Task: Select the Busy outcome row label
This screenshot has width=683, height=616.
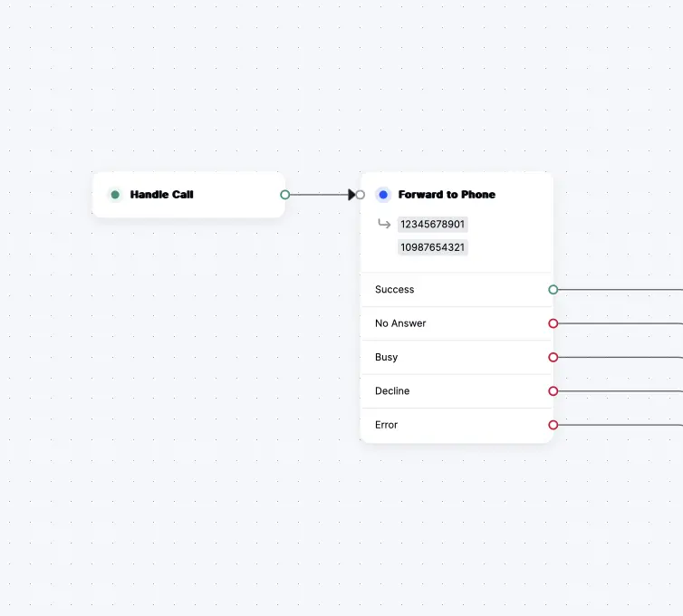Action: tap(386, 357)
